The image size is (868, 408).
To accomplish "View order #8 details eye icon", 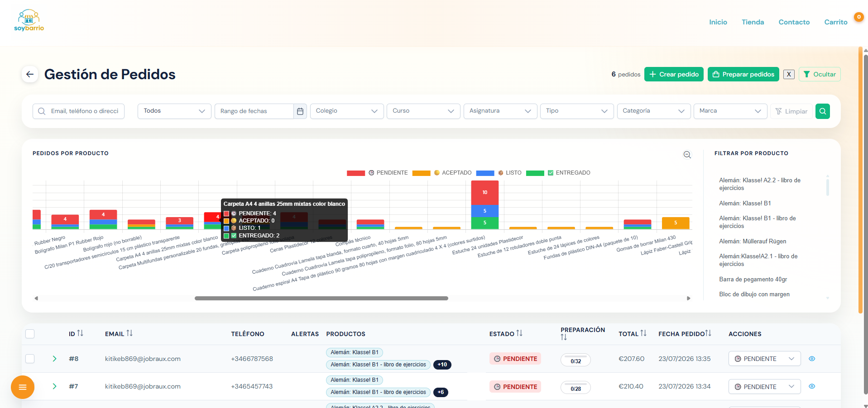I will pos(812,359).
